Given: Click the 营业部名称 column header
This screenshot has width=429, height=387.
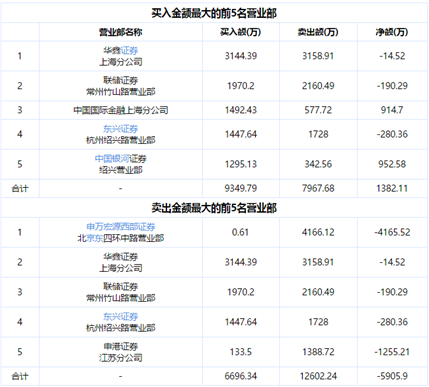Looking at the screenshot, I should point(121,32).
